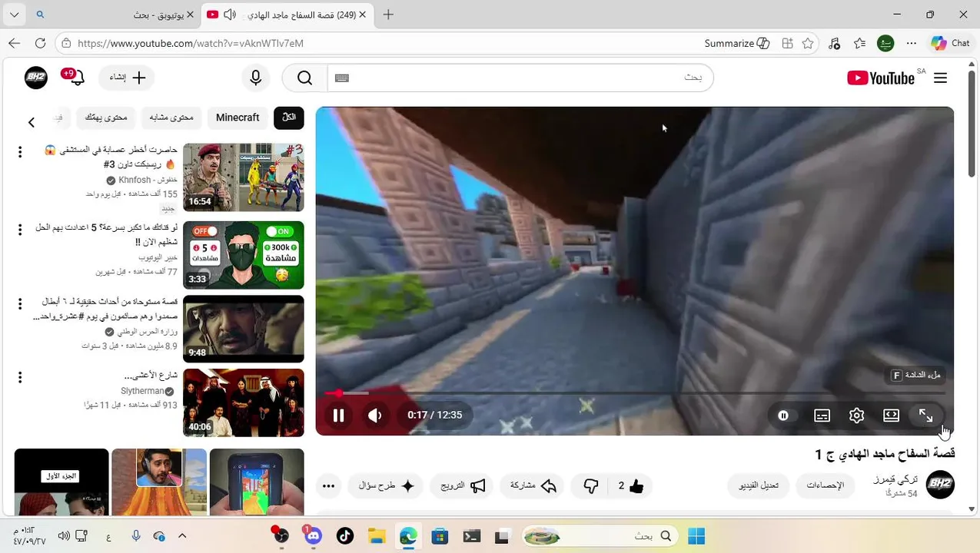Open Discord from the taskbar

[312, 536]
